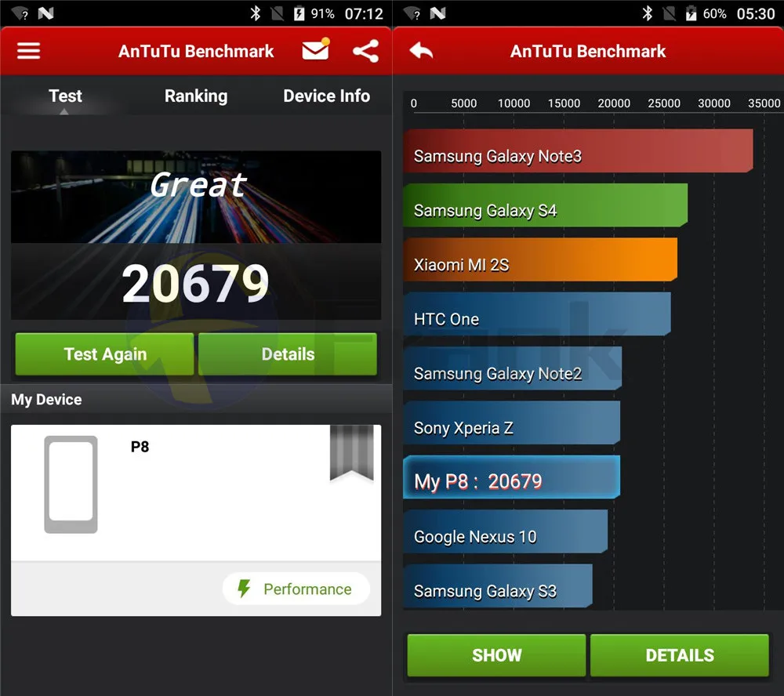
Task: Tap the N notification icon, left screen
Action: click(45, 13)
